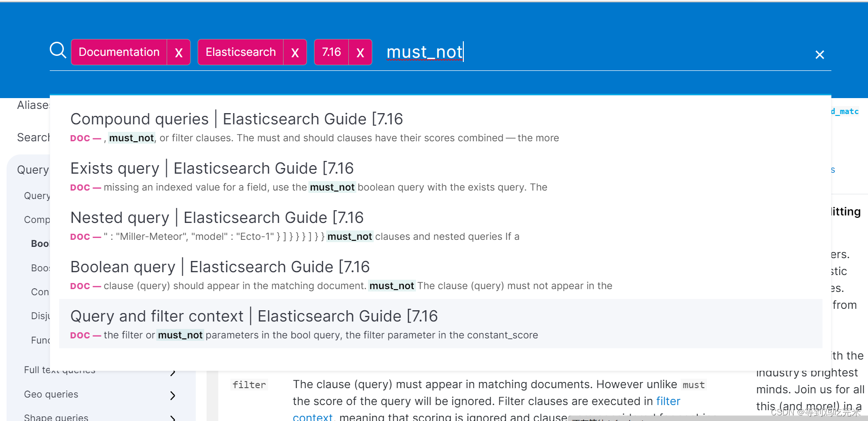This screenshot has height=421, width=868.
Task: Remove the Documentation filter tag
Action: coord(179,52)
